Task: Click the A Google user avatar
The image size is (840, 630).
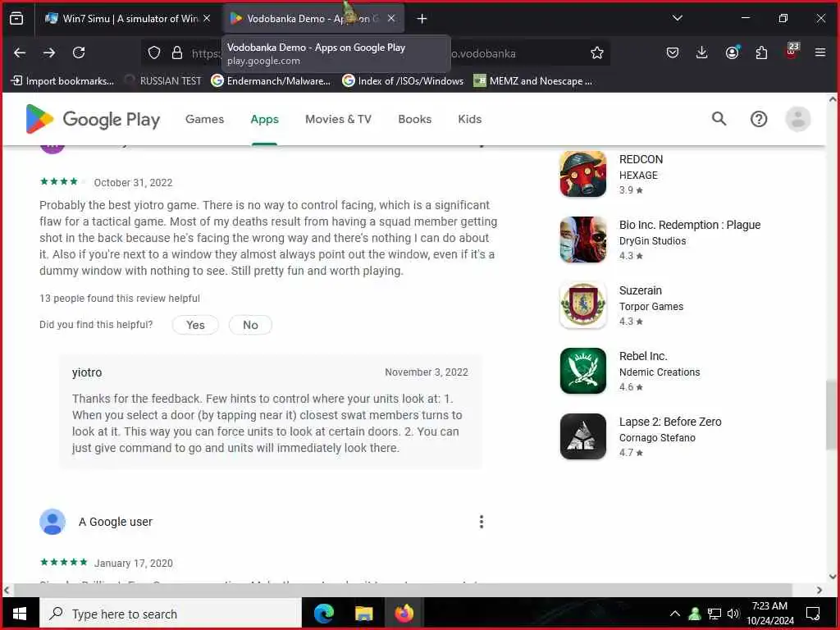Action: pyautogui.click(x=52, y=522)
